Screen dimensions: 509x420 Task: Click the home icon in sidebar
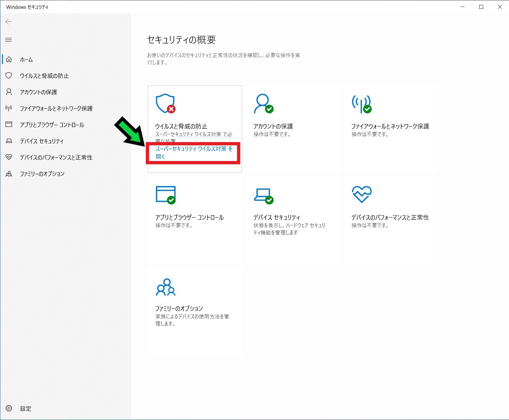(9, 59)
